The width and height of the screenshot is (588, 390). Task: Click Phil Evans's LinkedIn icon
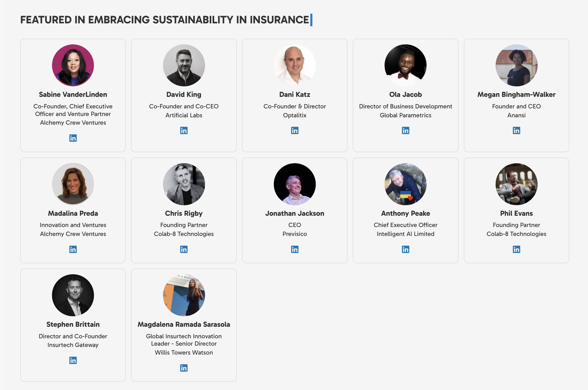click(516, 249)
